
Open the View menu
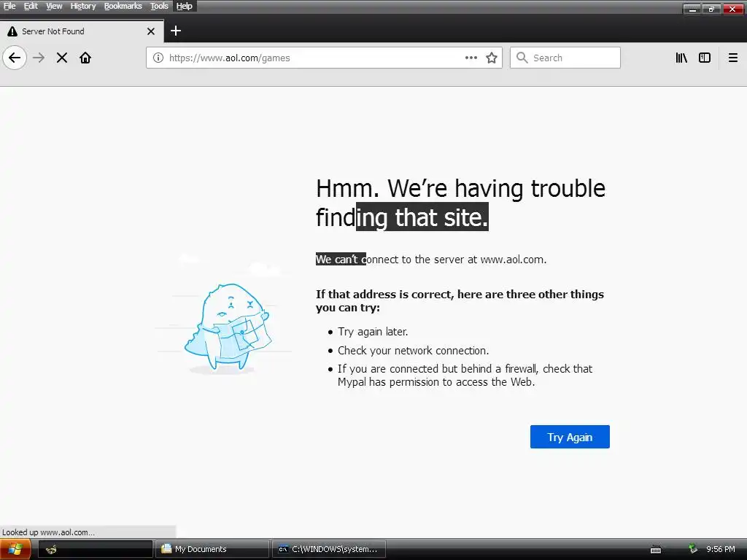click(54, 6)
